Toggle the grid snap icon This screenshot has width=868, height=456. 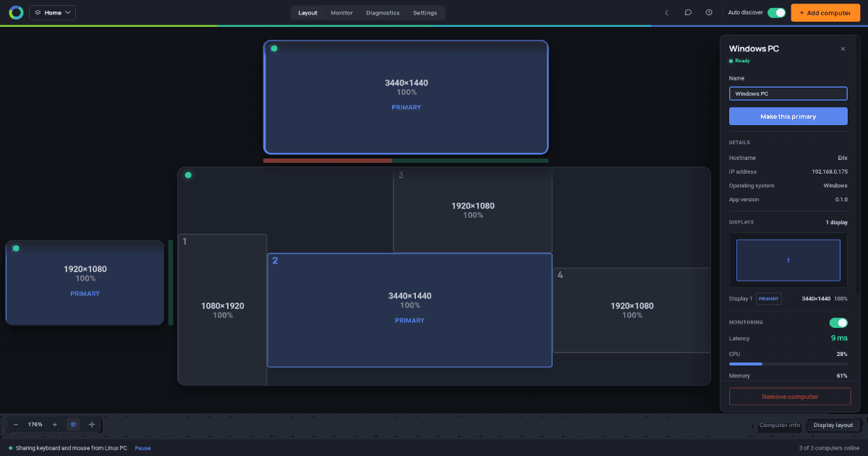[x=73, y=424]
